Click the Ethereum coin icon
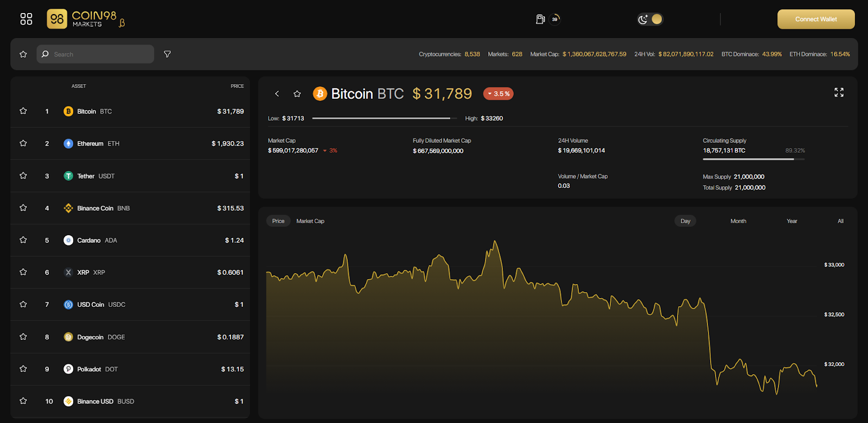Screen dimensions: 868x423 pos(68,143)
